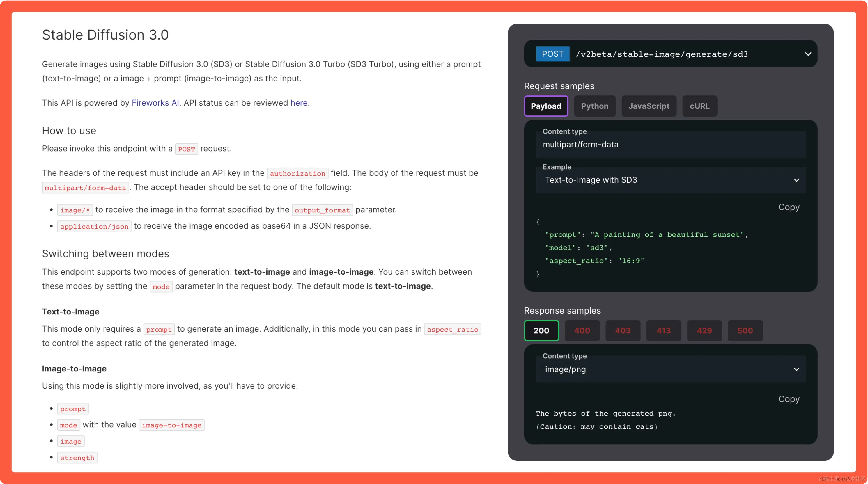Display the 500 response sample
Viewport: 868px width, 484px height.
point(745,330)
